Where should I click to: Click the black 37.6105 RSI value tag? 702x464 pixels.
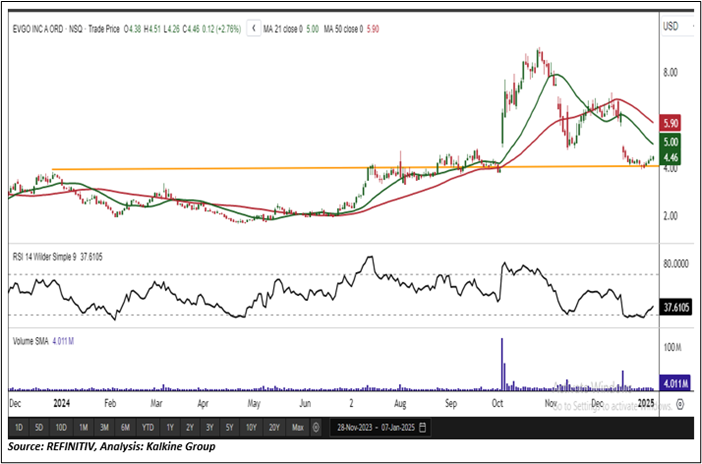tap(676, 308)
